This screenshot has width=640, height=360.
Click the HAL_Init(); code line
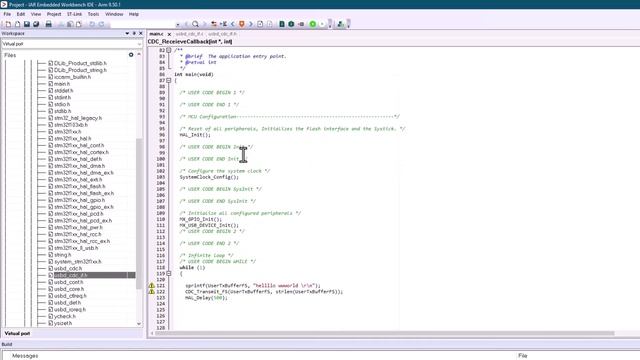[195, 135]
